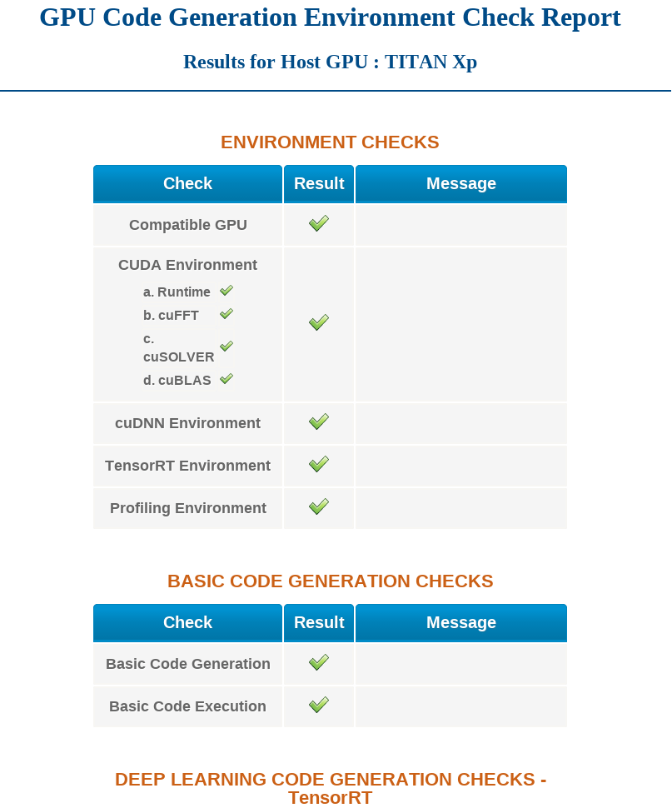Click the Basic Code Generation checkmark
Viewport: 672px width, 808px height.
pyautogui.click(x=318, y=662)
